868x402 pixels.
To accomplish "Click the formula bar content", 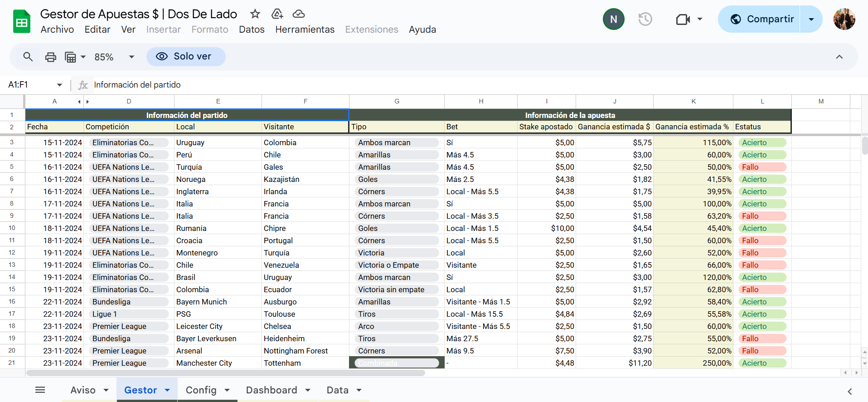I will 137,85.
